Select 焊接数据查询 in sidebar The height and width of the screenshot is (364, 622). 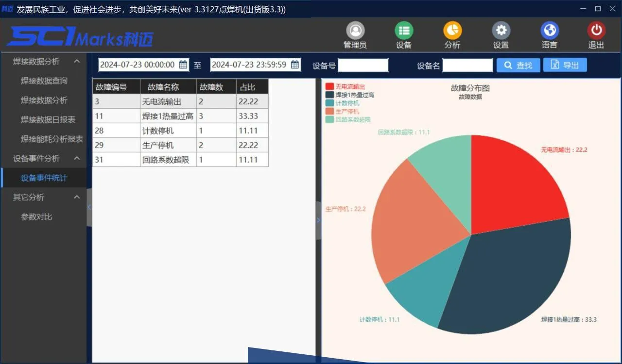(44, 81)
